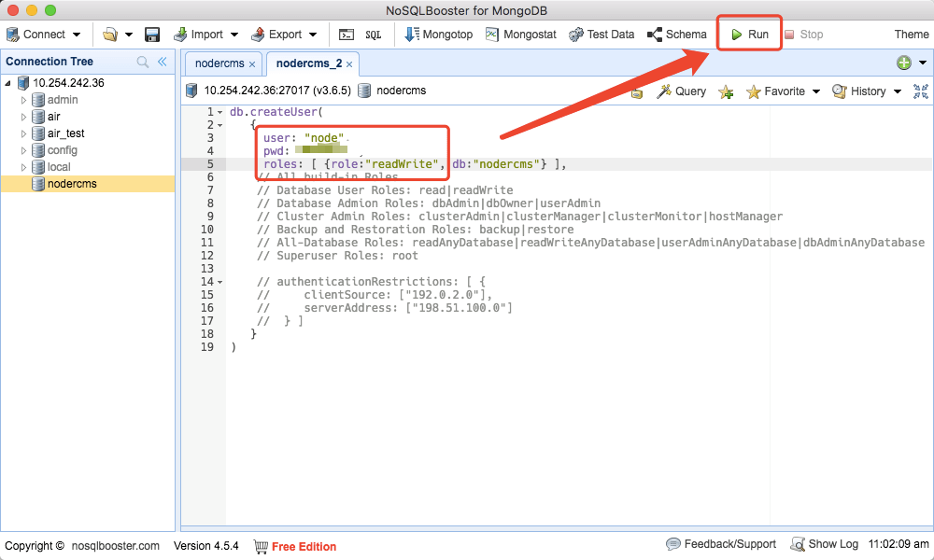Collapse the code fold at line 2
This screenshot has width=934, height=560.
pos(219,125)
